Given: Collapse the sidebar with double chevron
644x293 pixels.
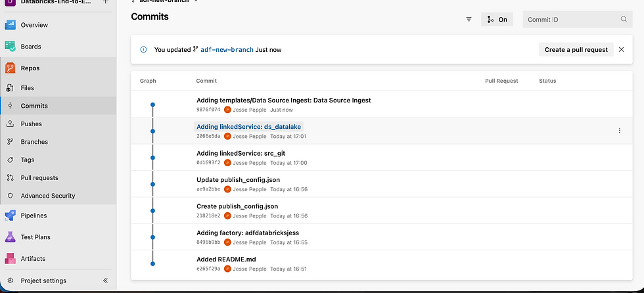Looking at the screenshot, I should click(105, 281).
